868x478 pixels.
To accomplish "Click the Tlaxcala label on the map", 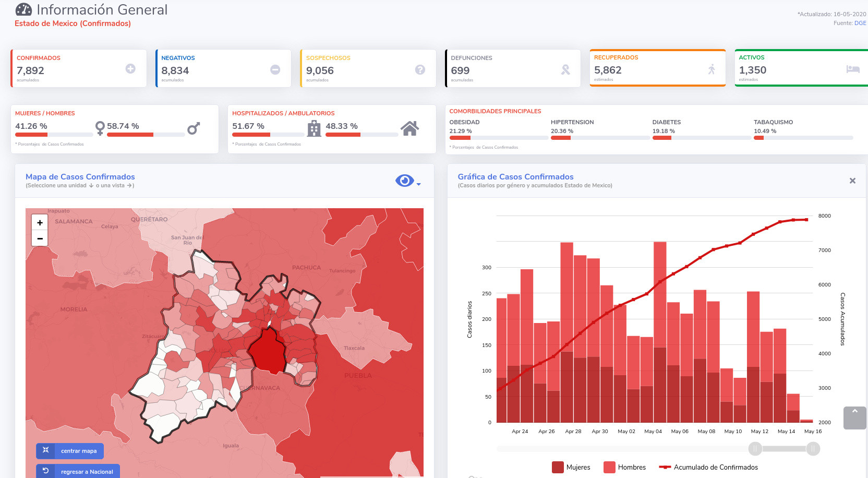I will coord(354,348).
